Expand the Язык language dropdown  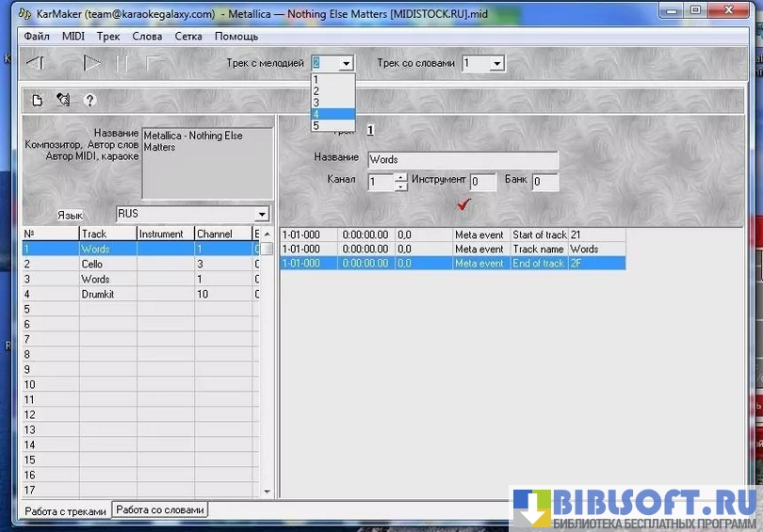(x=262, y=215)
